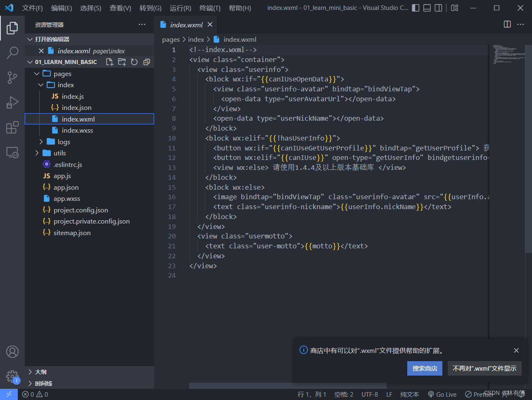Open the Explorer view in activity bar
This screenshot has height=400, width=532.
tap(12, 28)
